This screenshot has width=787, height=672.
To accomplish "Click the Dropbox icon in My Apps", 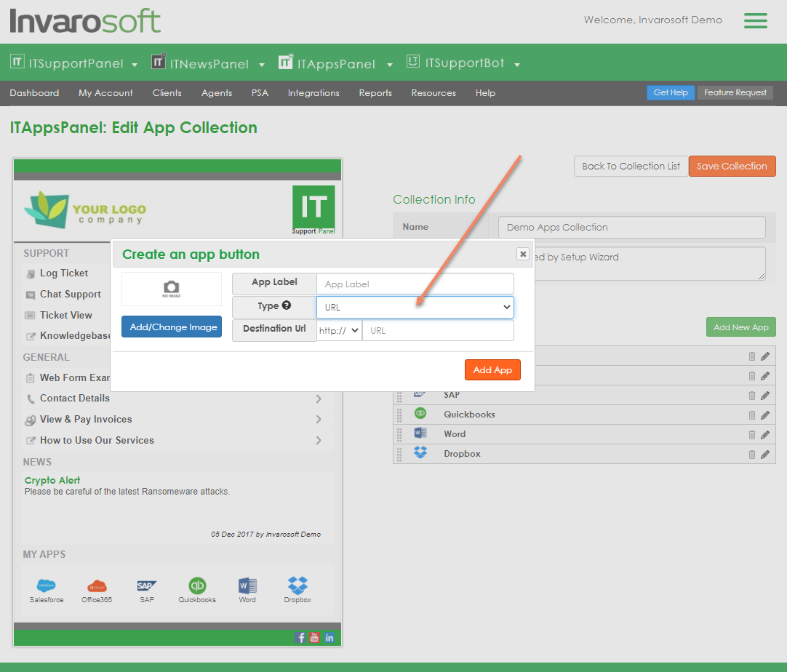I will pos(297,585).
